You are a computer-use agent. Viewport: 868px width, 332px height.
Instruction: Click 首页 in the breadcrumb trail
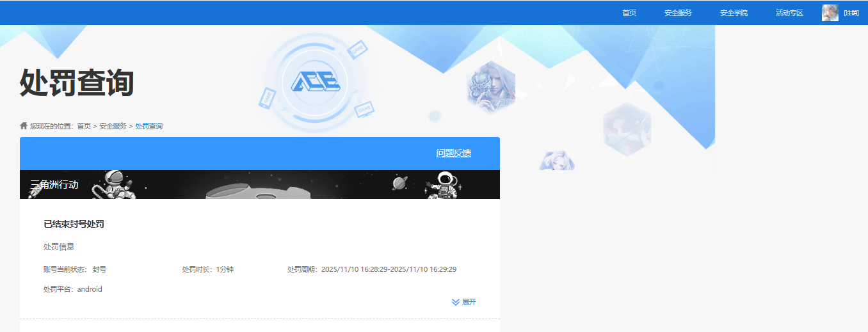click(84, 126)
